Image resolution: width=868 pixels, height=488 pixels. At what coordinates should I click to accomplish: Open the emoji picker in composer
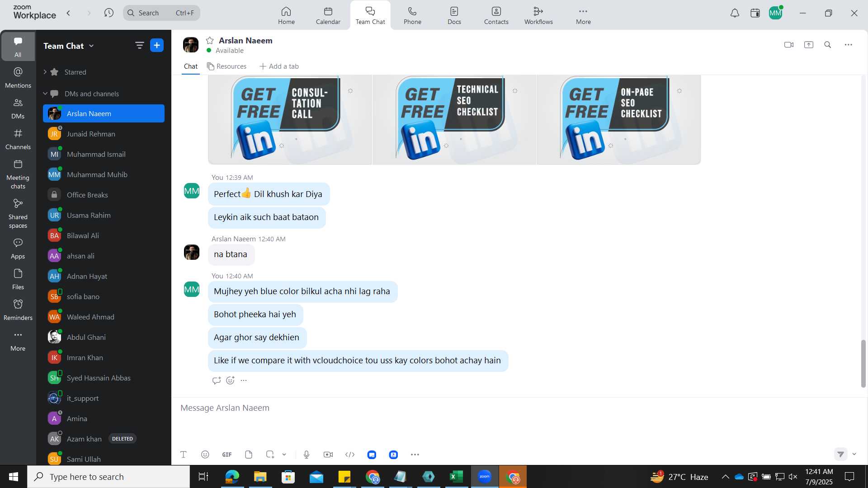coord(205,455)
